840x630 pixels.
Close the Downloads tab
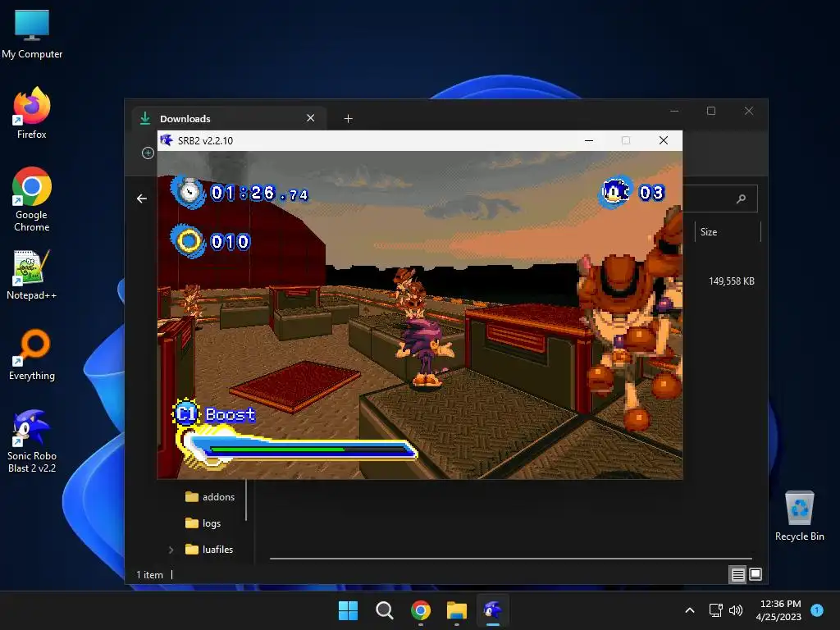(x=311, y=118)
